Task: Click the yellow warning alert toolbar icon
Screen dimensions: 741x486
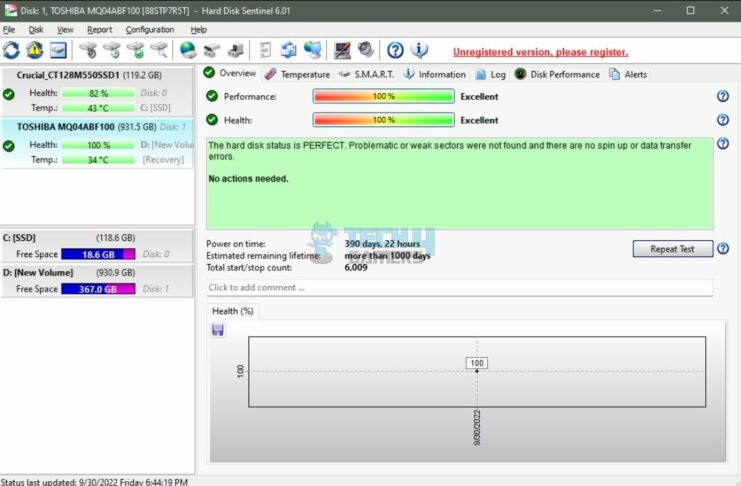Action: click(35, 50)
